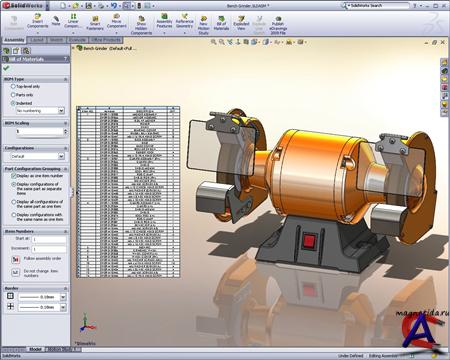Open the Office Products tab
The height and width of the screenshot is (360, 450).
click(106, 40)
